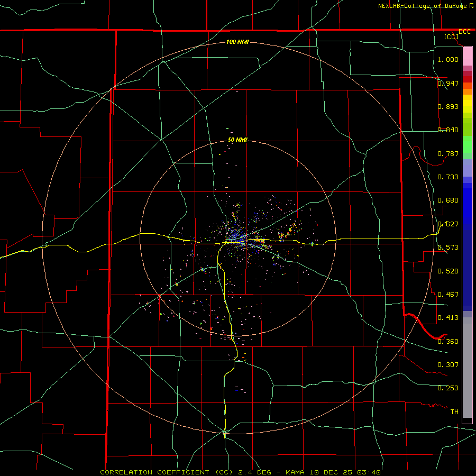Click the 2.4 DEG elevation text

click(x=255, y=472)
